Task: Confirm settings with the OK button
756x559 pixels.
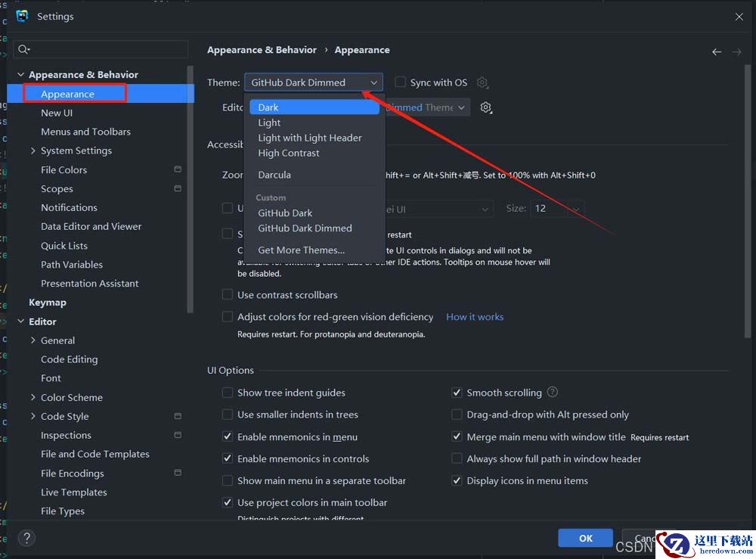Action: tap(585, 538)
